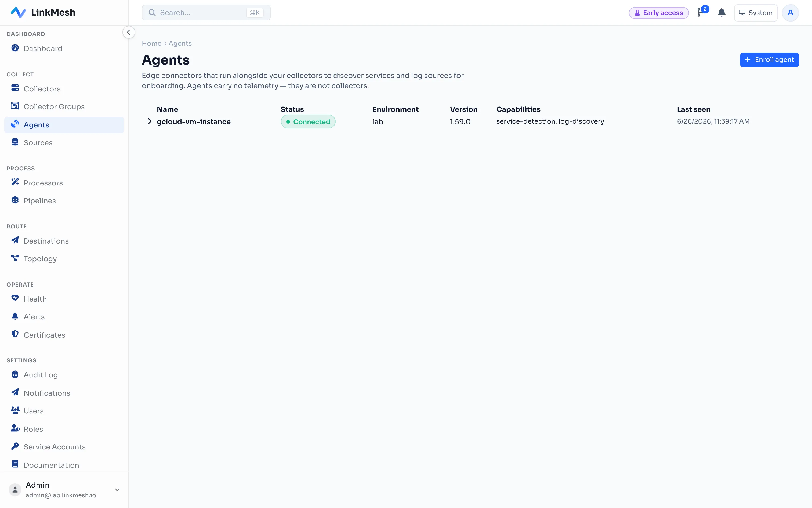Click the Enroll agent button
Screen dimensions: 812x508
[769, 60]
